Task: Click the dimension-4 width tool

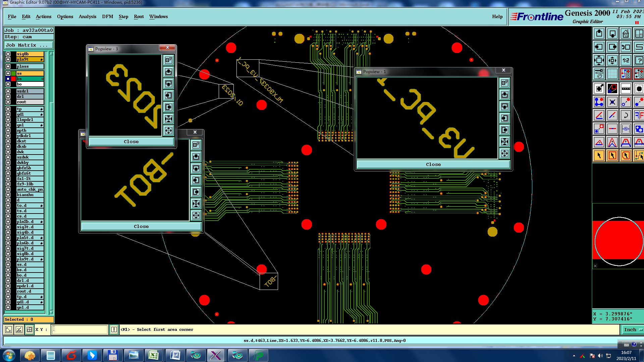Action: pyautogui.click(x=626, y=129)
